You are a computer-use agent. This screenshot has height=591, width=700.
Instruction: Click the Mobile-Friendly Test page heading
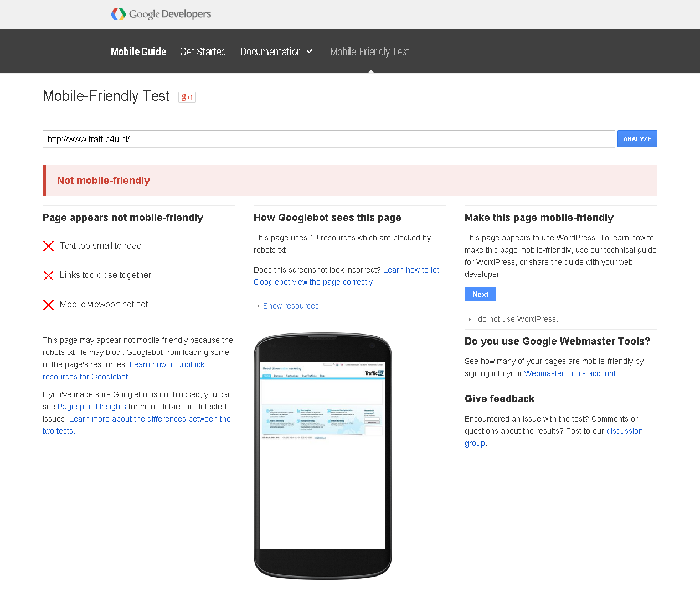pos(106,96)
